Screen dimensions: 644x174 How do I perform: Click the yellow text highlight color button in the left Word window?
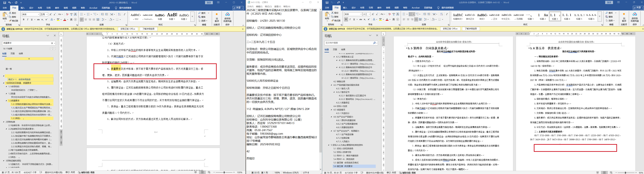point(58,20)
